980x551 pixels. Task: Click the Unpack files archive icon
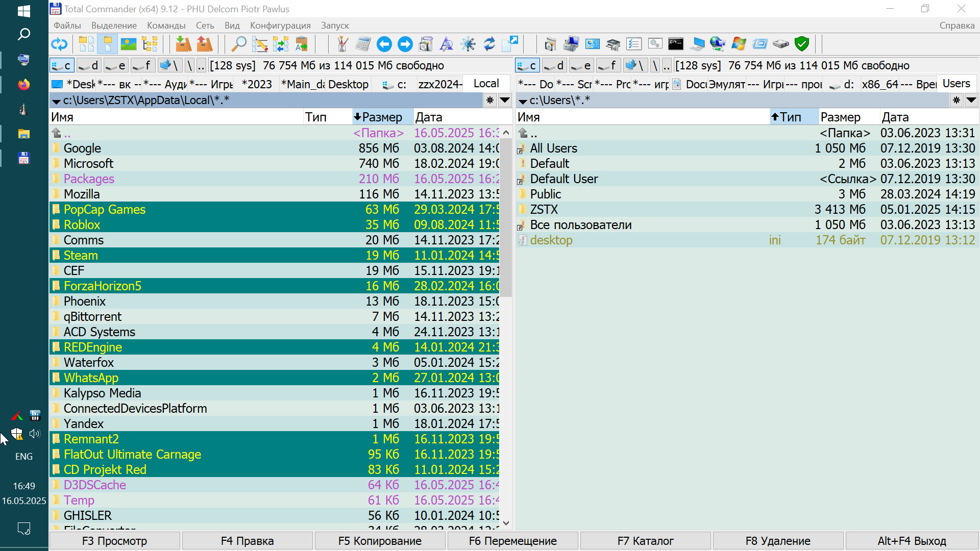pyautogui.click(x=204, y=44)
